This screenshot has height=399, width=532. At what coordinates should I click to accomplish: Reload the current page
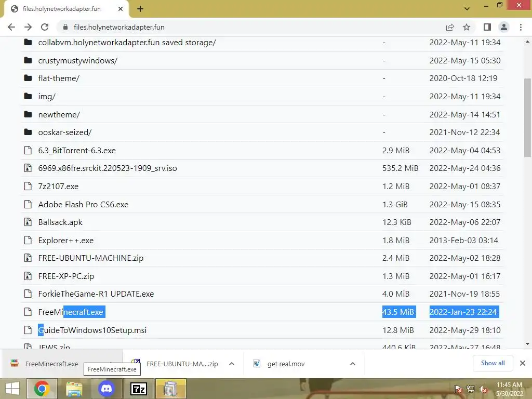45,27
